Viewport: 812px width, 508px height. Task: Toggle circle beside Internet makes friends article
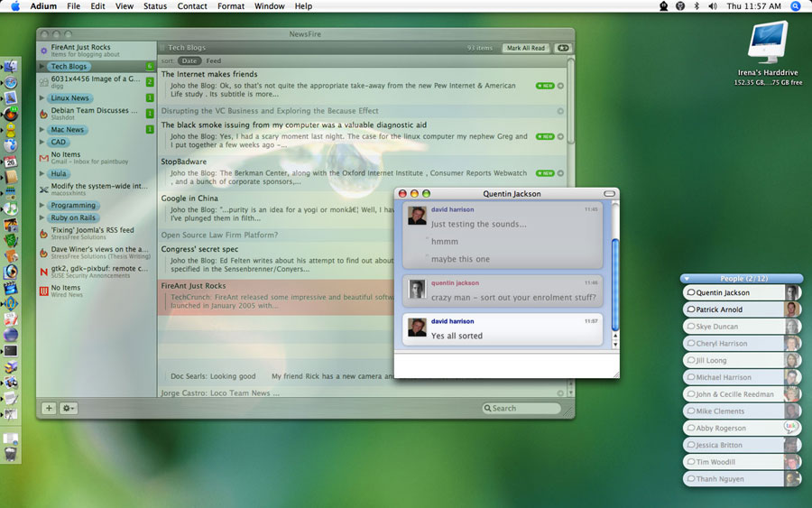560,86
